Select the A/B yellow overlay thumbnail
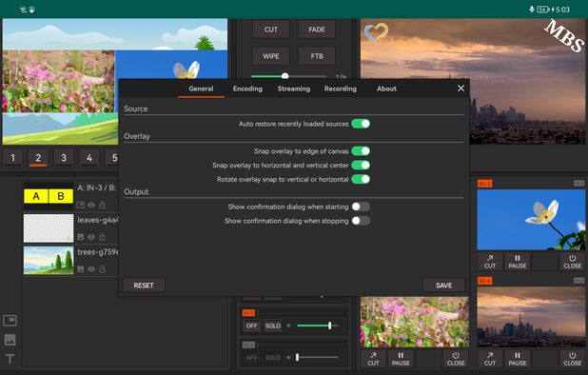This screenshot has height=375, width=588. pyautogui.click(x=49, y=196)
